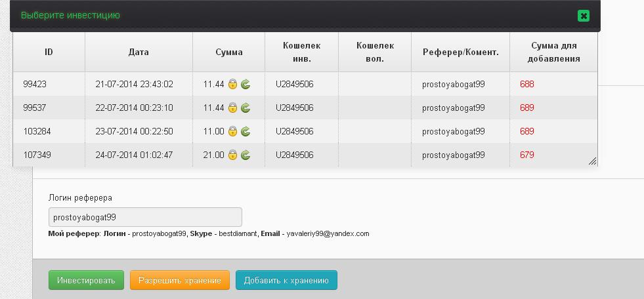Click the 'ID' column header

point(49,52)
